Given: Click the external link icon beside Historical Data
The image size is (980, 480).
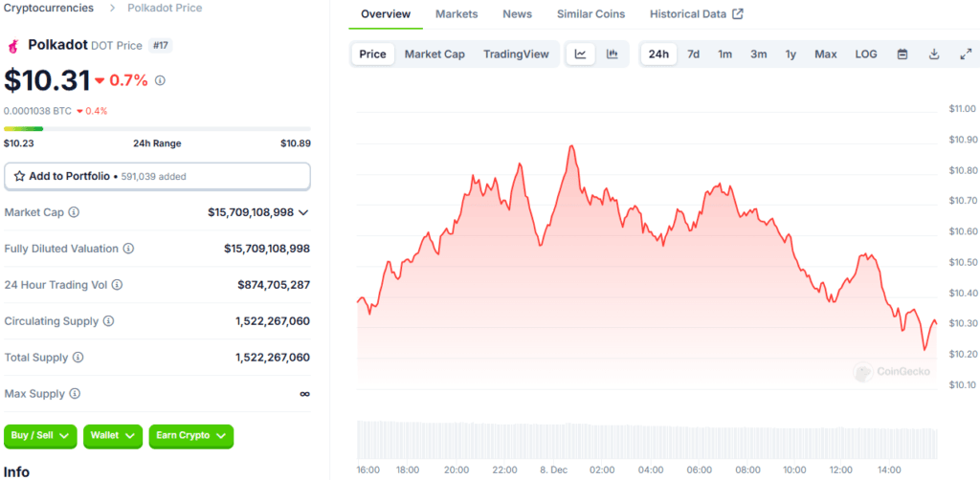Looking at the screenshot, I should (x=738, y=13).
